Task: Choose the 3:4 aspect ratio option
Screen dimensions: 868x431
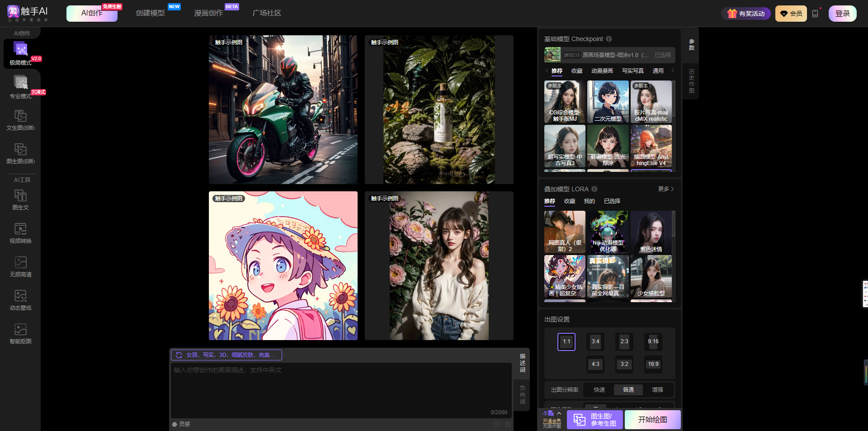Action: (x=595, y=341)
